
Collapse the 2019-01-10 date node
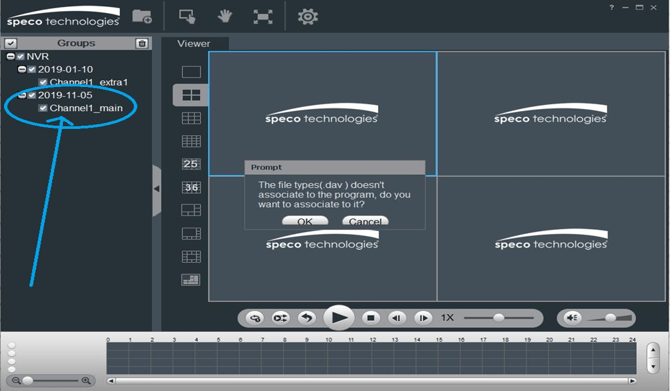[22, 69]
